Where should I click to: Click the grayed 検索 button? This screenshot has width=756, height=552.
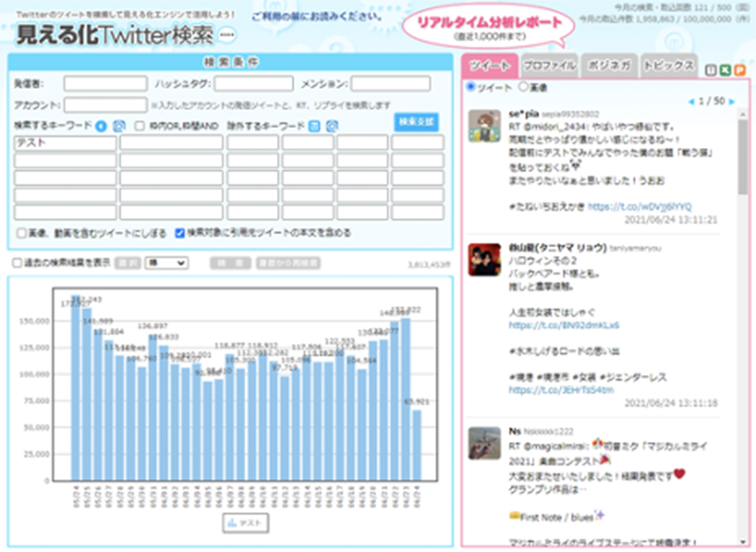tap(231, 263)
